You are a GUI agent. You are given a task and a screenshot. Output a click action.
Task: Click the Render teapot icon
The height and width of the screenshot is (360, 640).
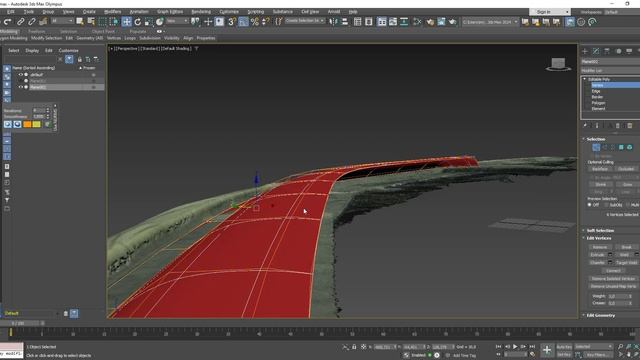[x=453, y=22]
